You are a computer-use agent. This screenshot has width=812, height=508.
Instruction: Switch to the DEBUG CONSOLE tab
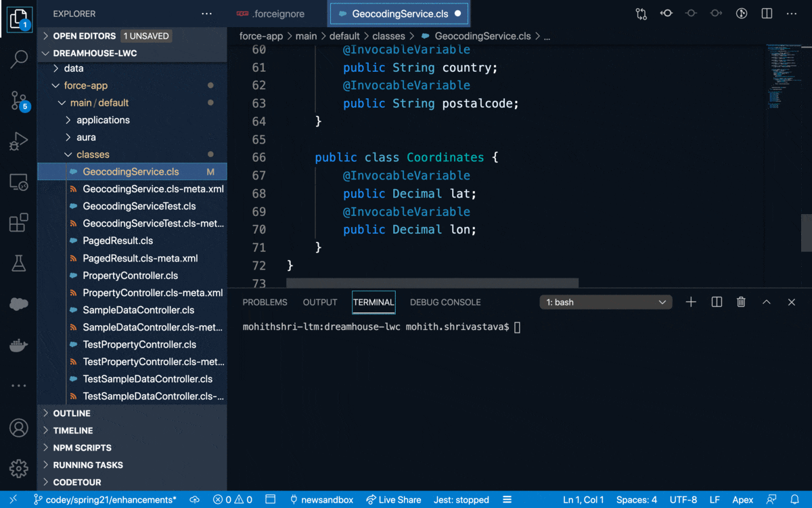445,302
